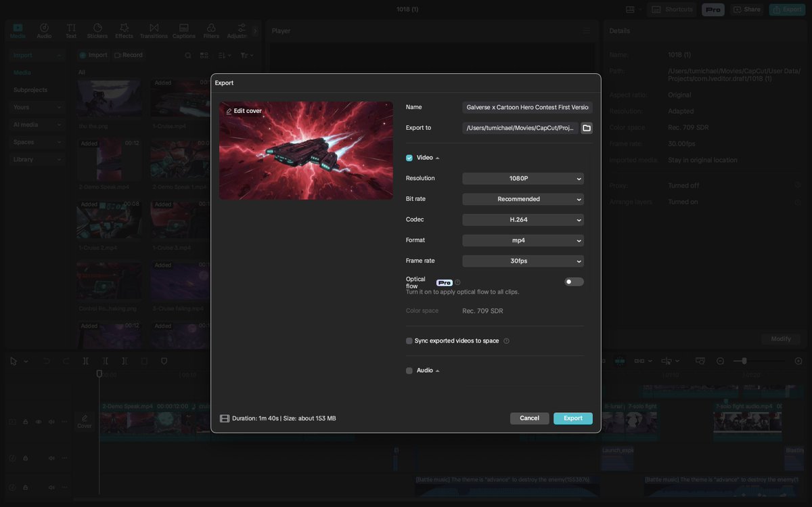
Task: Select Media item in the left sidebar
Action: [22, 72]
